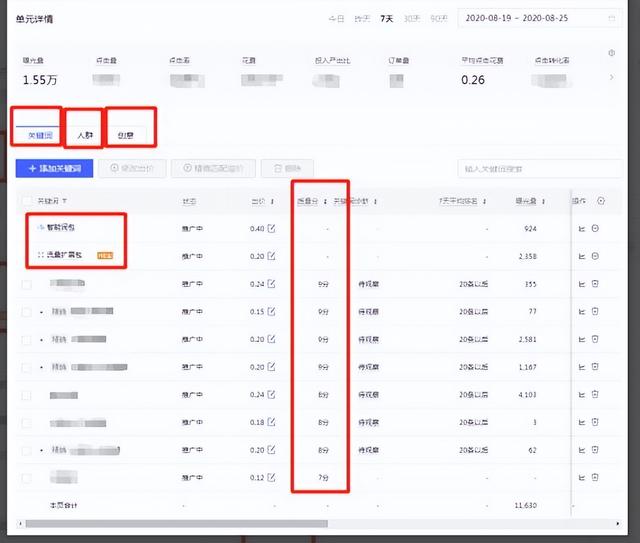The height and width of the screenshot is (543, 640).
Task: Open the 流量扩展包 keyword entry
Action: coord(64,255)
